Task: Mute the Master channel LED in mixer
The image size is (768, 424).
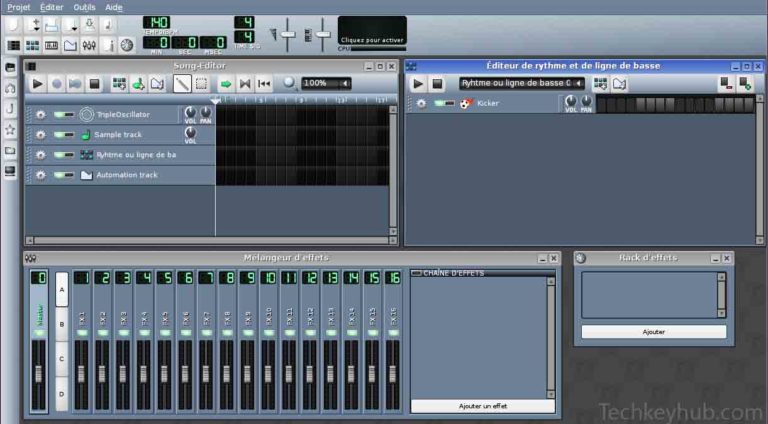Action: tap(39, 333)
